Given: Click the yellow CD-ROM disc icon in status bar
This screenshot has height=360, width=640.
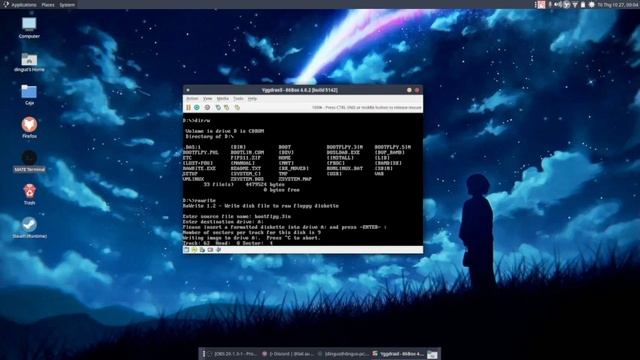Looking at the screenshot, I should [194, 249].
